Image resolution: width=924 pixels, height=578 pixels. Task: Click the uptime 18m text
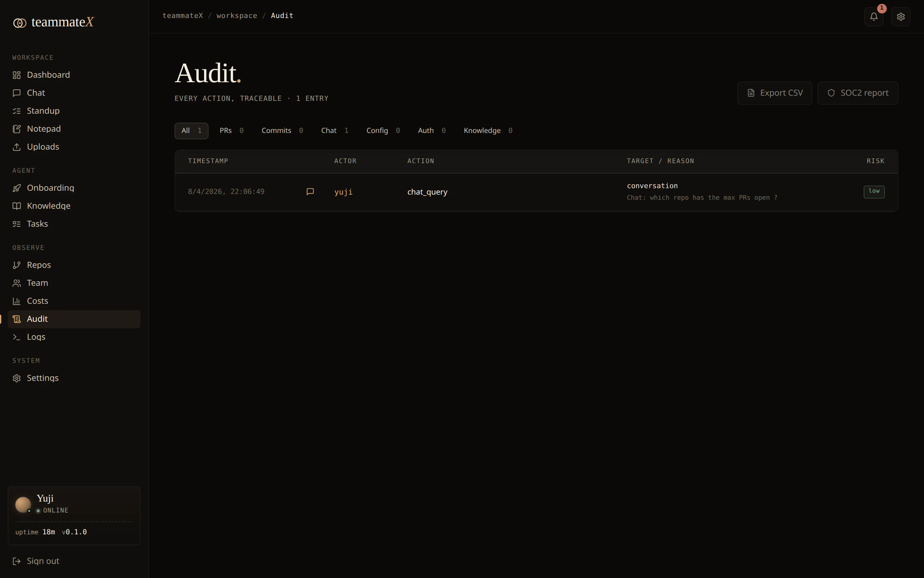[x=35, y=532]
